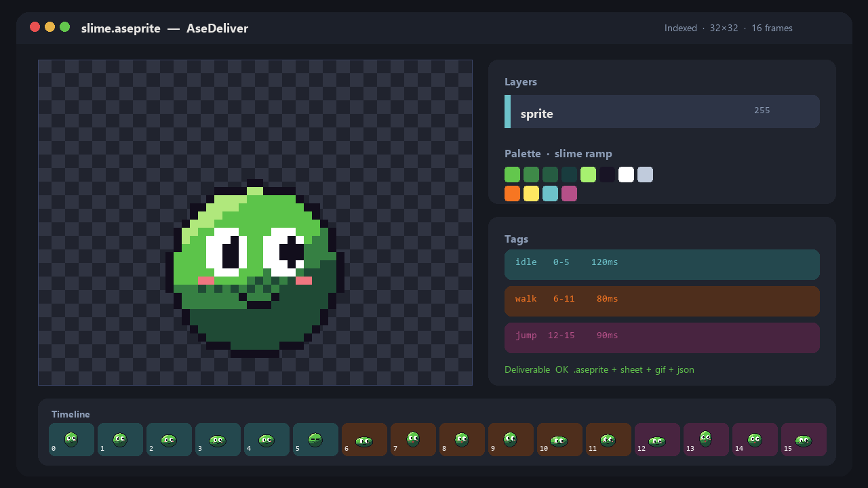Open timeline frame 4 thumbnail

pyautogui.click(x=267, y=440)
